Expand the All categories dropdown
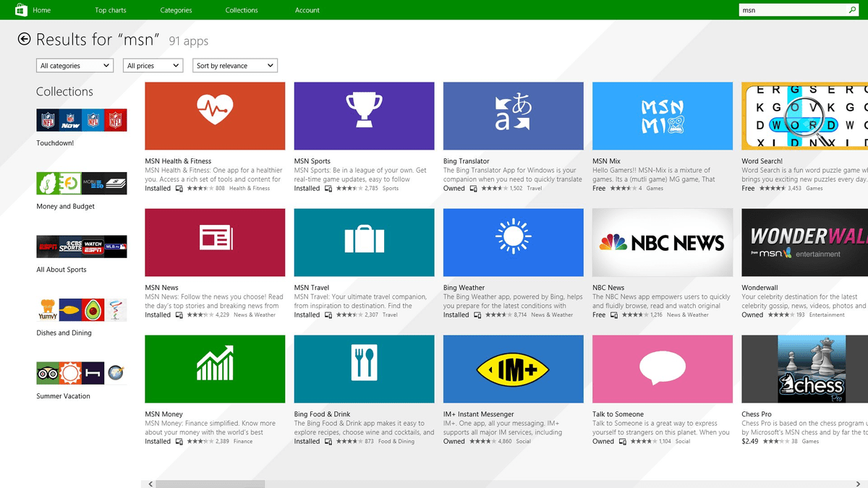868x488 pixels. click(x=75, y=66)
